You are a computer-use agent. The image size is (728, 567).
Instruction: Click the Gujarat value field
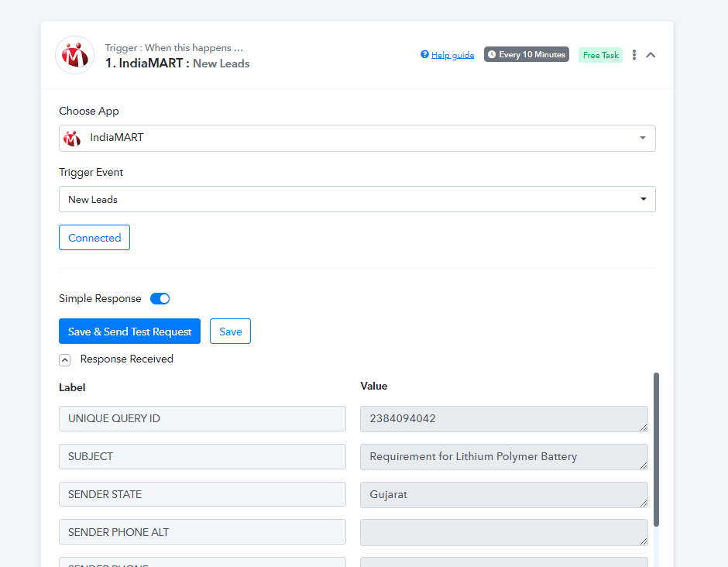point(504,494)
